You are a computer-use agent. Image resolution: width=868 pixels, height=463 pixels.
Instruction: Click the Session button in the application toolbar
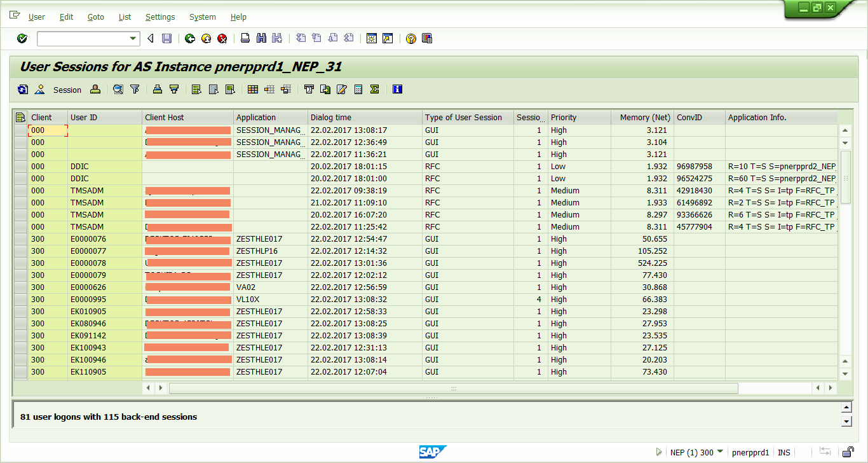tap(67, 89)
